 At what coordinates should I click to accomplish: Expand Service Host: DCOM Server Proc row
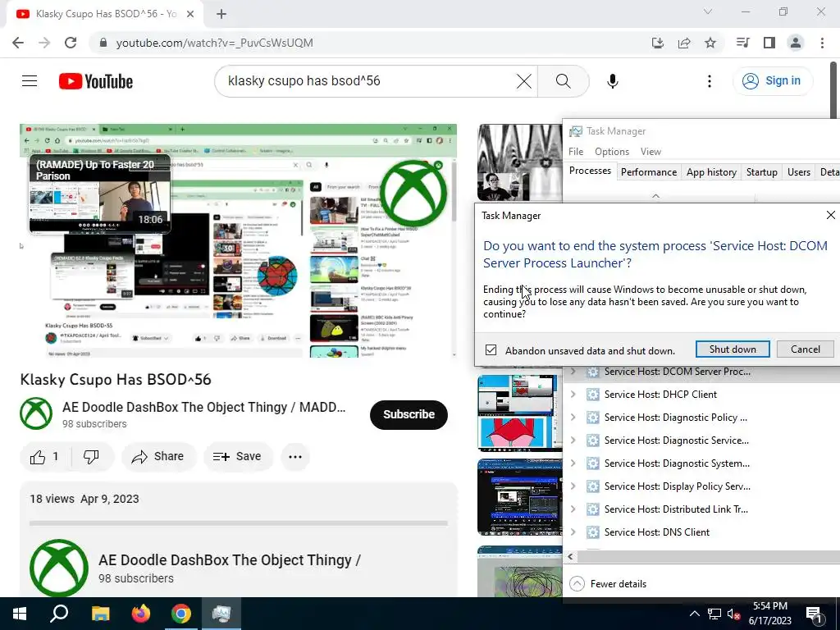click(573, 372)
